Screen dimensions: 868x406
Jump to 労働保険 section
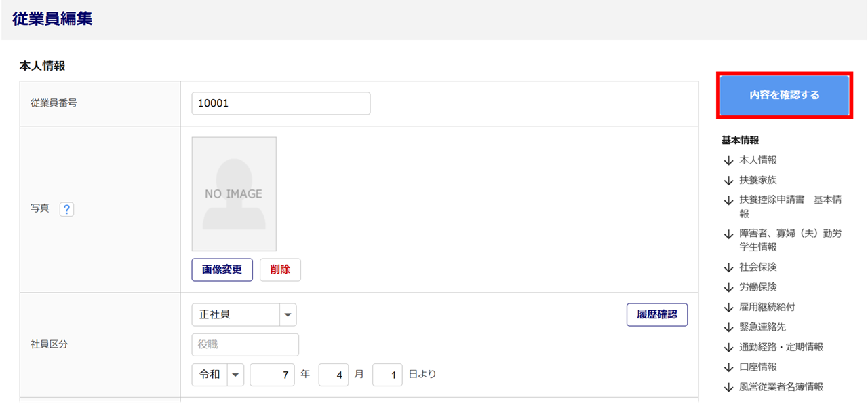(x=757, y=287)
